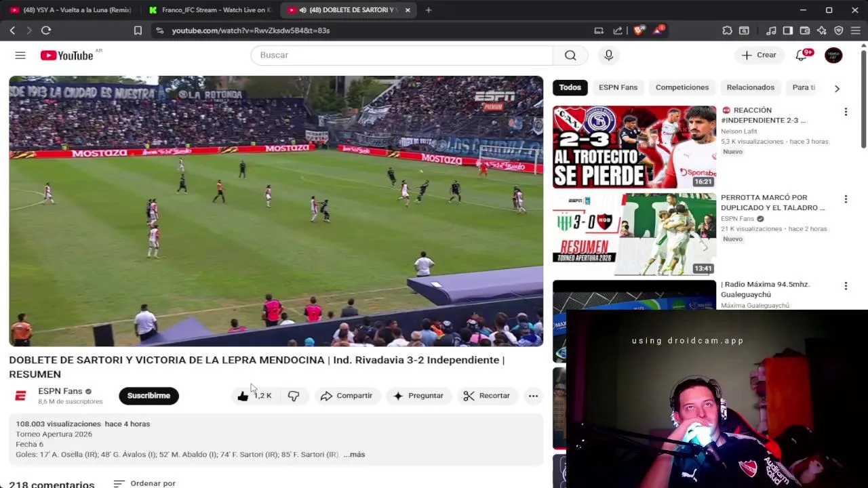868x488 pixels.
Task: Open the Radio Máxima 94.5mhz video title
Action: click(x=766, y=289)
